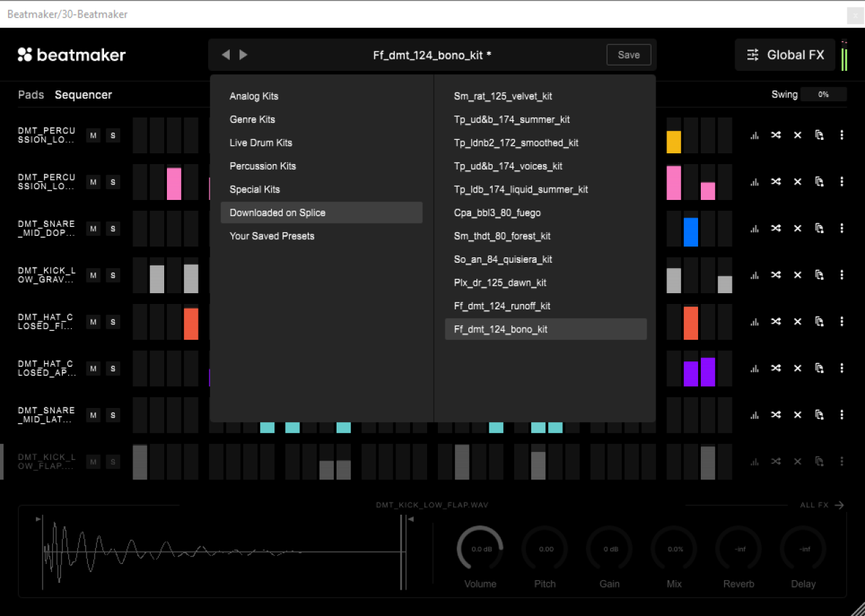Click the Save button

click(628, 55)
